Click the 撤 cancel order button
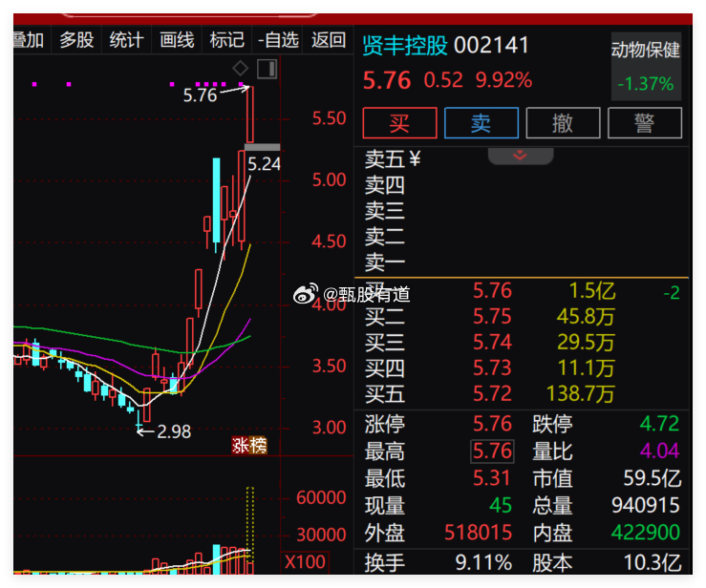 (563, 123)
